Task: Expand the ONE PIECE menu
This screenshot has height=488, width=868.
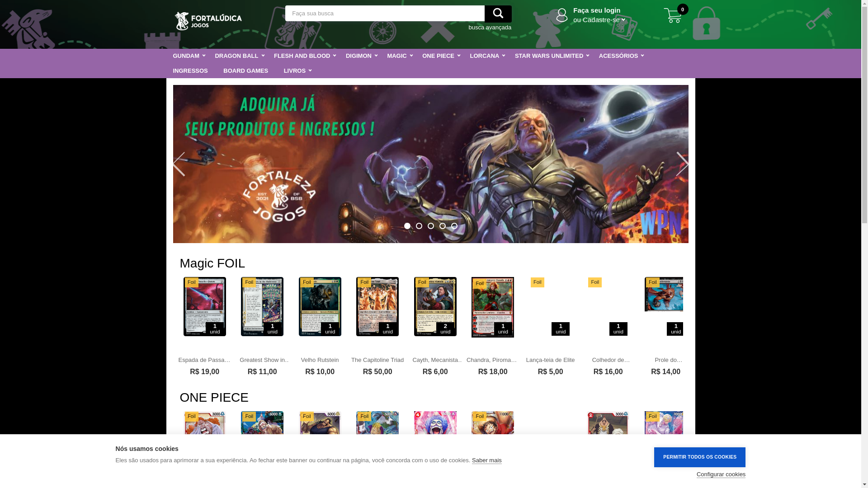Action: (441, 56)
